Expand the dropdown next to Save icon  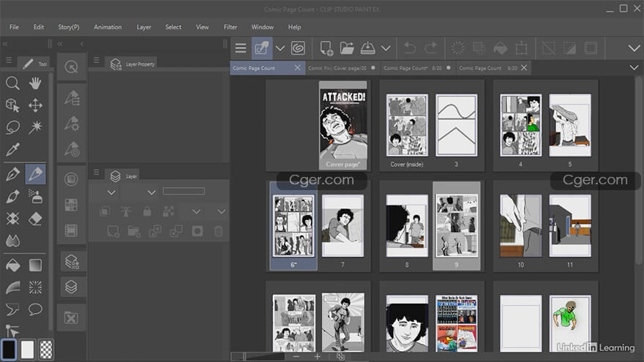pos(386,48)
